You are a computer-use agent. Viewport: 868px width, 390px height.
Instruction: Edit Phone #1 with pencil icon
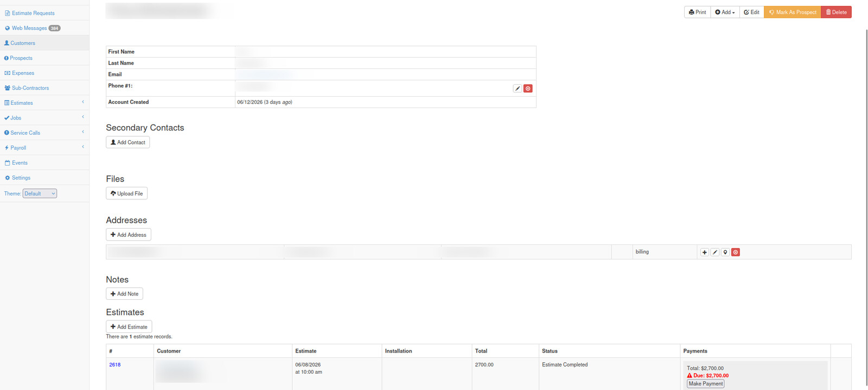point(518,89)
